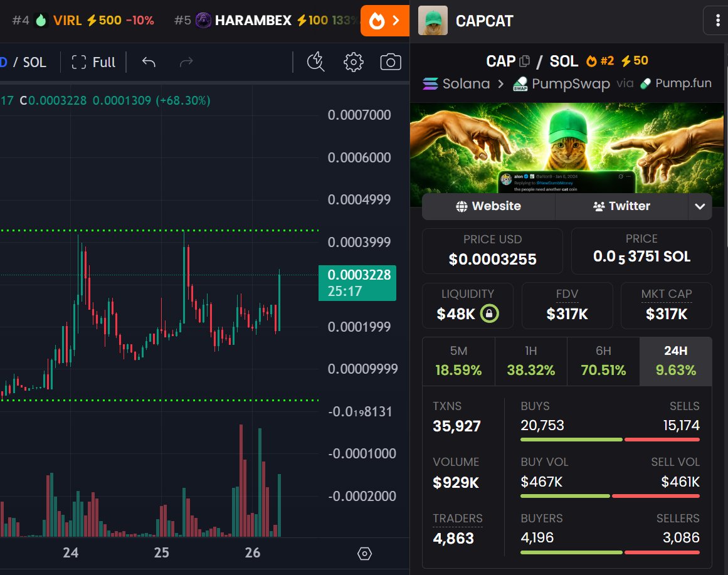Image resolution: width=728 pixels, height=575 pixels.
Task: Click the date label 25 on time axis
Action: point(162,552)
